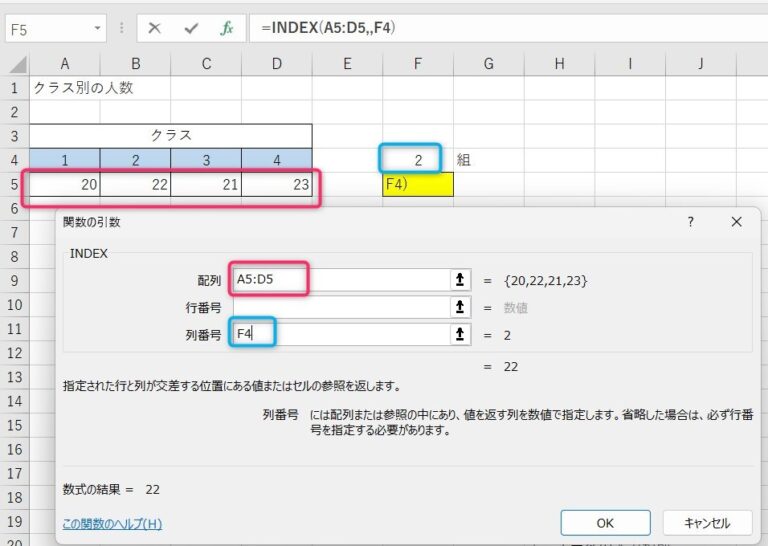Select the column I header

(630, 64)
